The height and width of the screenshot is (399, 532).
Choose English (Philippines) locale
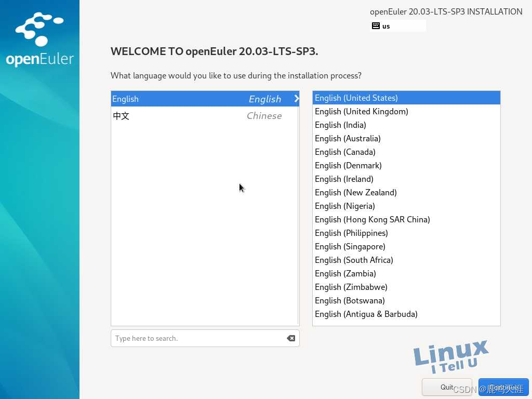click(x=406, y=233)
